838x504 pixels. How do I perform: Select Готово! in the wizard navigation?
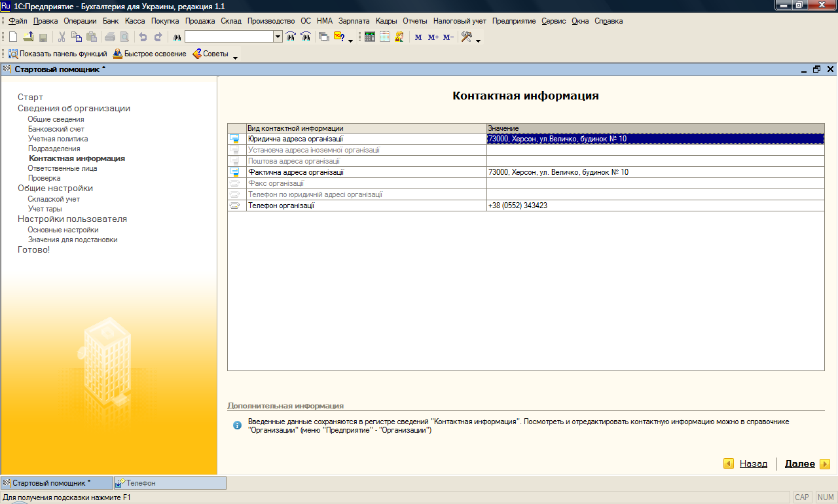point(33,250)
